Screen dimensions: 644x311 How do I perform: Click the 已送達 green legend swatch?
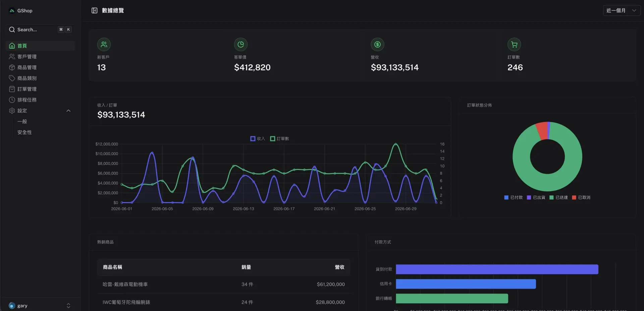[x=551, y=198]
